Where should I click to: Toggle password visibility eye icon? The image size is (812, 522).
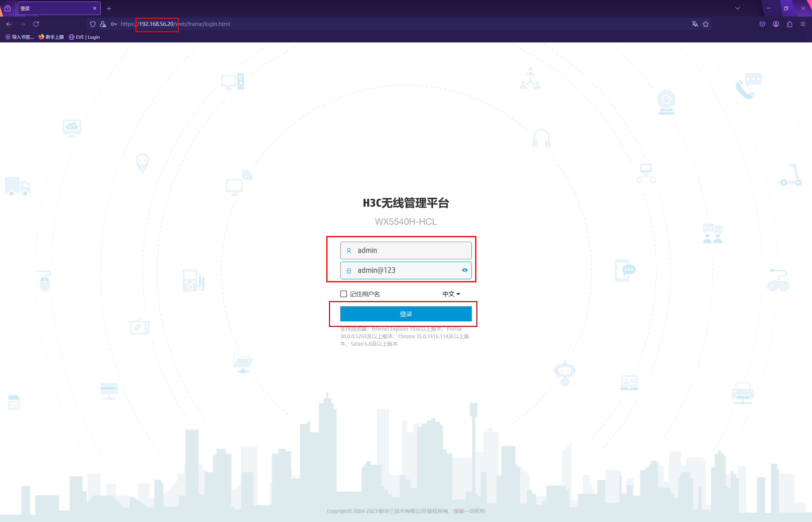(x=465, y=270)
